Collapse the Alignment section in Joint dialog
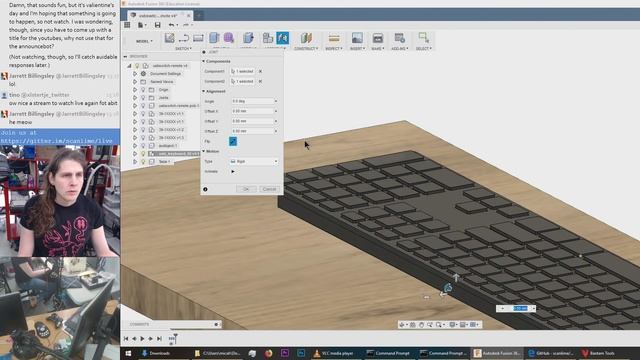The image size is (640, 360). coord(204,91)
